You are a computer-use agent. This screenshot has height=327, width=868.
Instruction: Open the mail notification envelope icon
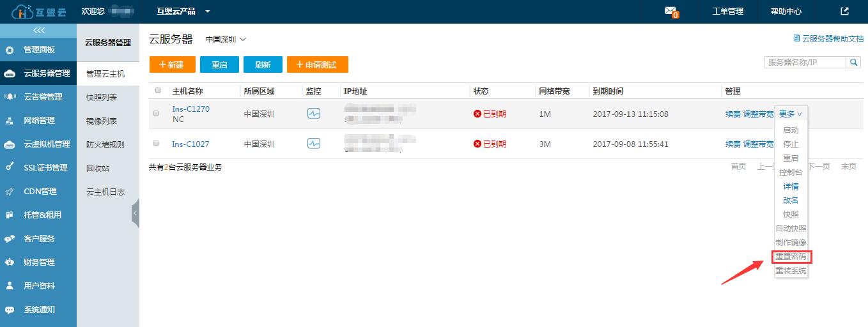click(670, 11)
